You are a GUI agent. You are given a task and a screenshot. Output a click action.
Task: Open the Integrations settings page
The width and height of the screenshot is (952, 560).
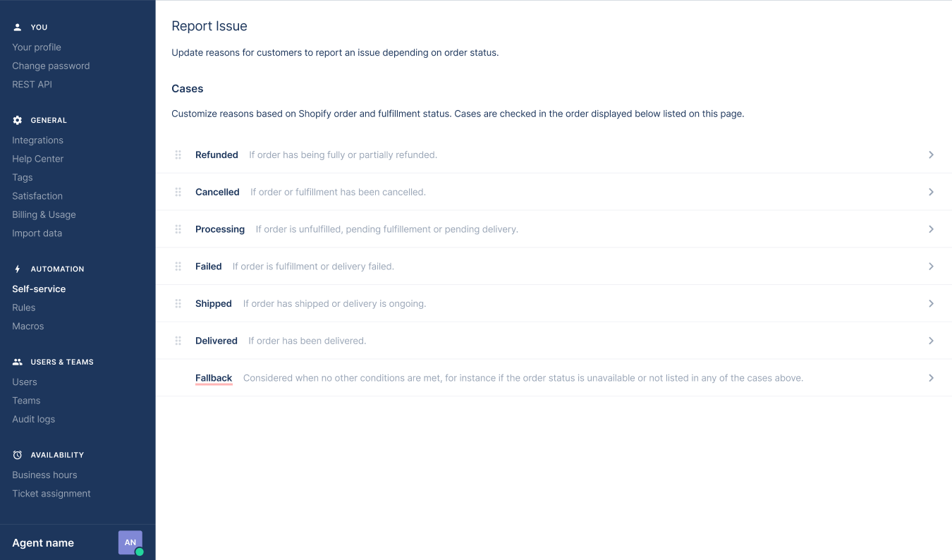coord(37,140)
